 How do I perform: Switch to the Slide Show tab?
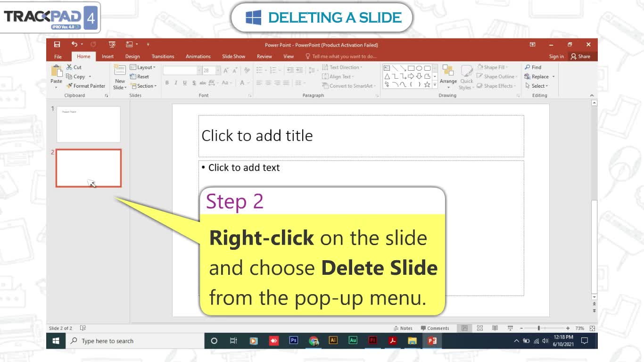click(234, 57)
